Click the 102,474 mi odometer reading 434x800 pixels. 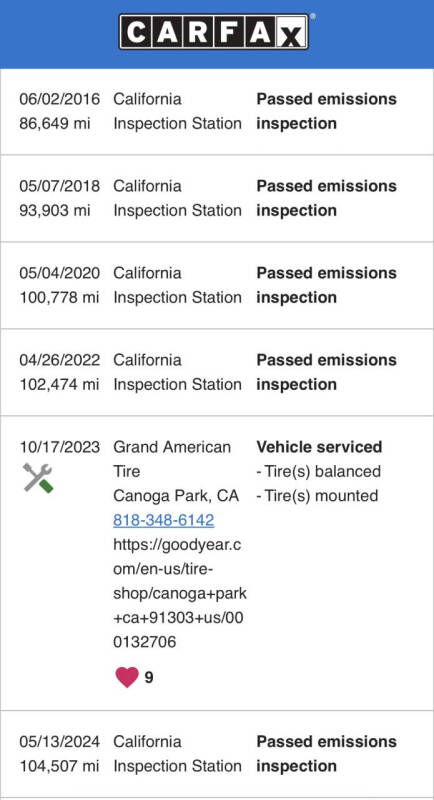59,384
